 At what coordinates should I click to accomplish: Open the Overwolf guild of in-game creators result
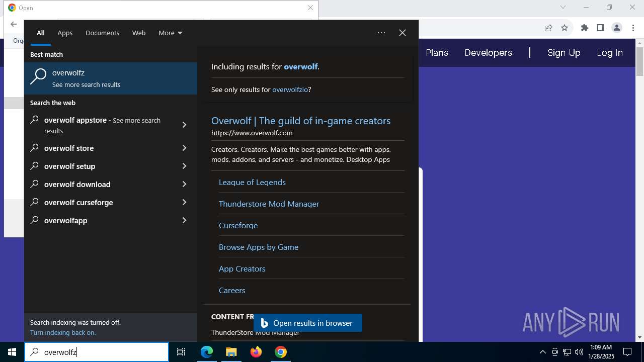(x=301, y=121)
